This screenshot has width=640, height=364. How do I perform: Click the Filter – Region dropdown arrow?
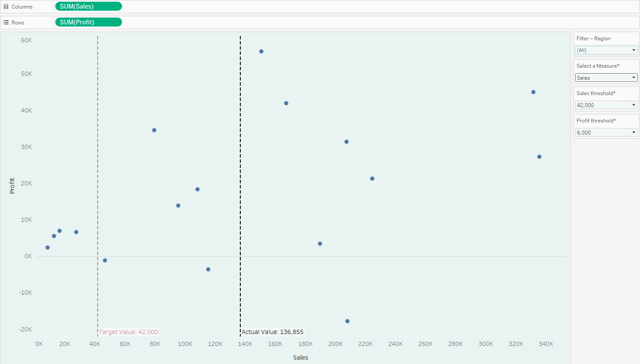[634, 50]
